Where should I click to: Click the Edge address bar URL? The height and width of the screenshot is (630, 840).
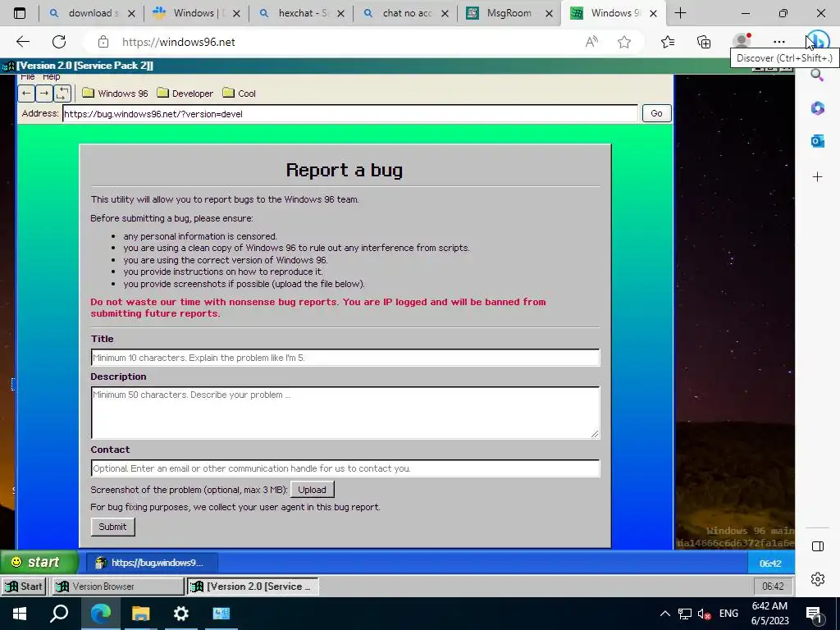[x=178, y=42]
